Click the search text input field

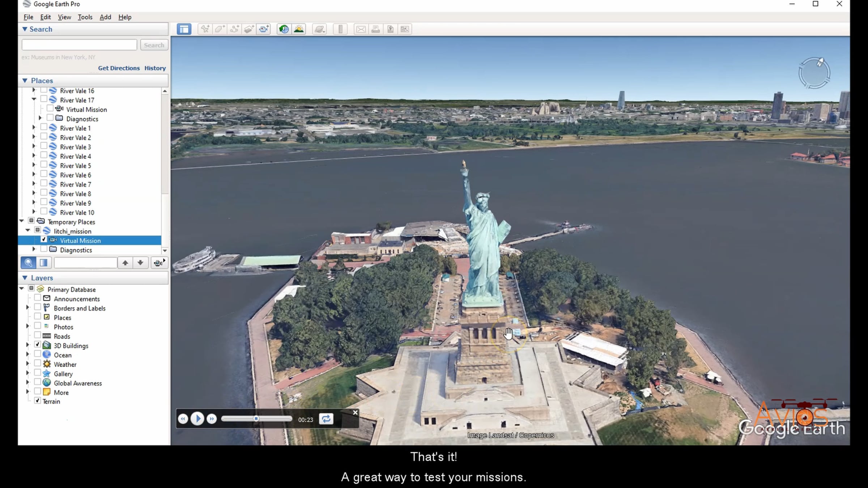coord(79,45)
